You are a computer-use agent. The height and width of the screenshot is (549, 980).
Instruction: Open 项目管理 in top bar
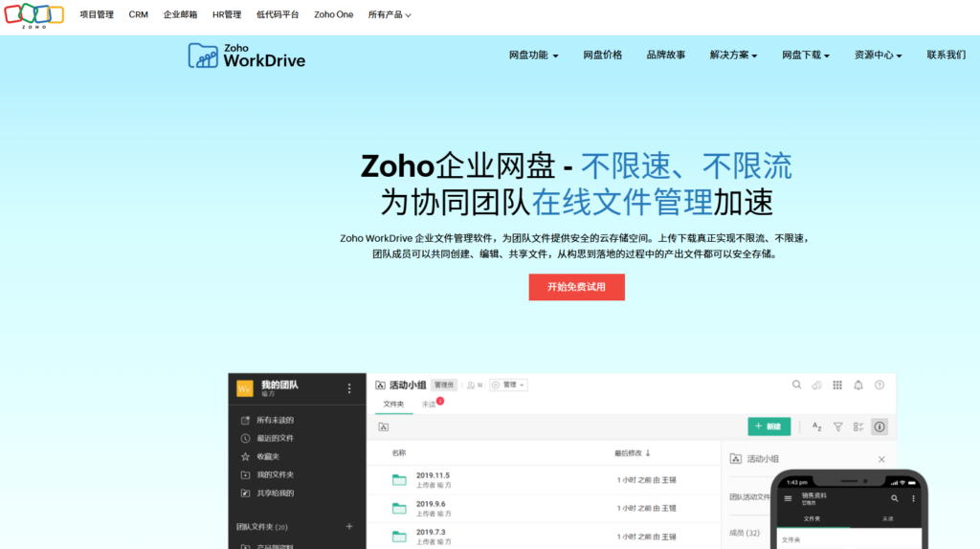pyautogui.click(x=97, y=14)
